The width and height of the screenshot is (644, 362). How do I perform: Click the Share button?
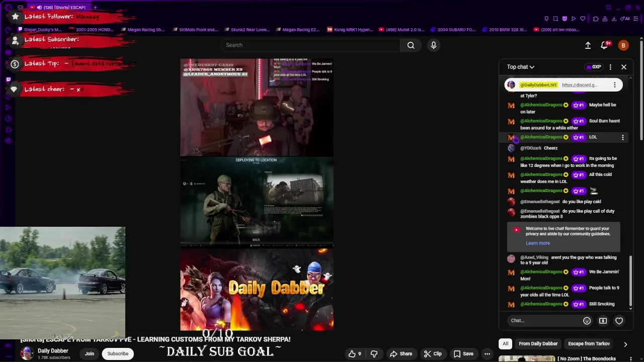coord(401,354)
